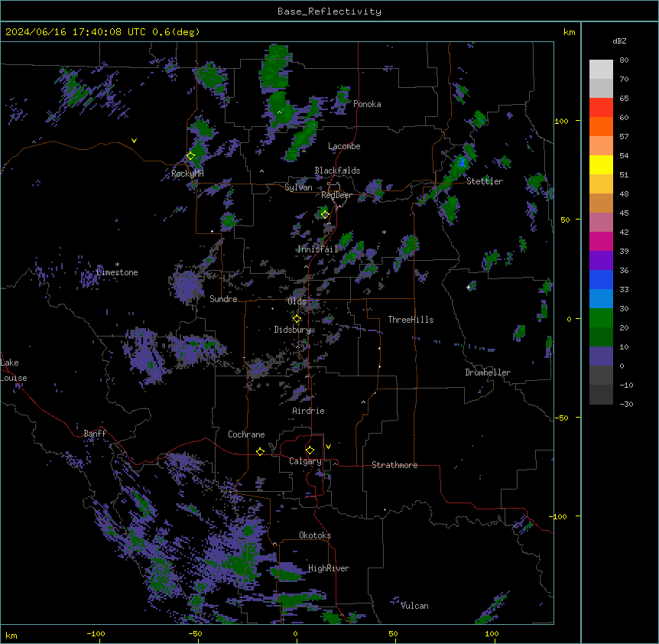The image size is (659, 644).
Task: Click the yellow V marker northwest of RockyMH
Action: click(x=134, y=141)
